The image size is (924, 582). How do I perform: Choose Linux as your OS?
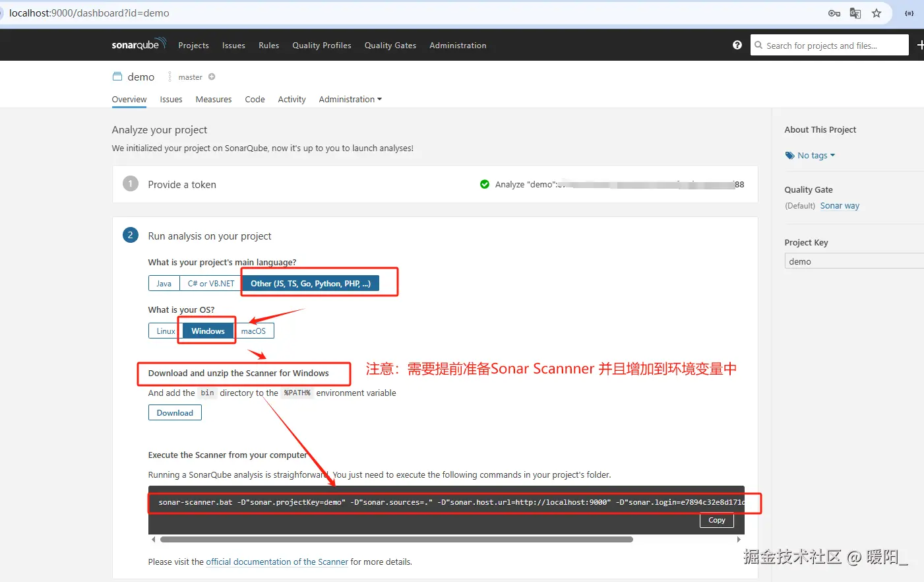(166, 331)
